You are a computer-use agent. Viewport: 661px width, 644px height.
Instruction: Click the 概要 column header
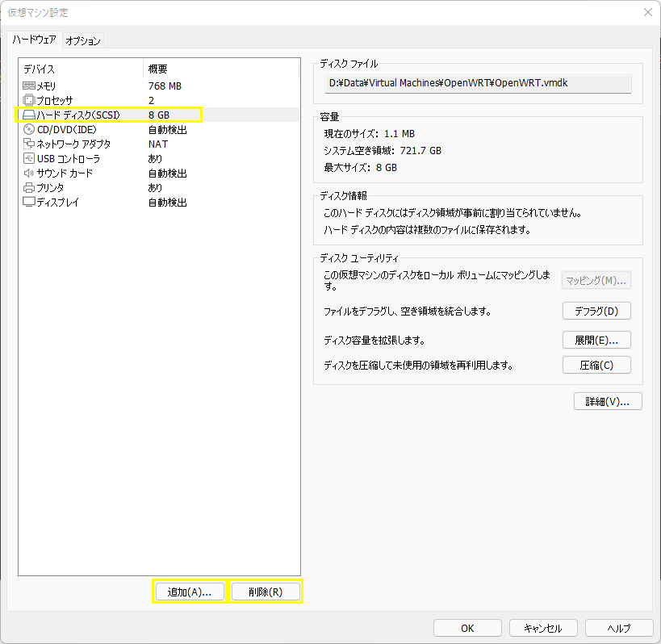157,69
